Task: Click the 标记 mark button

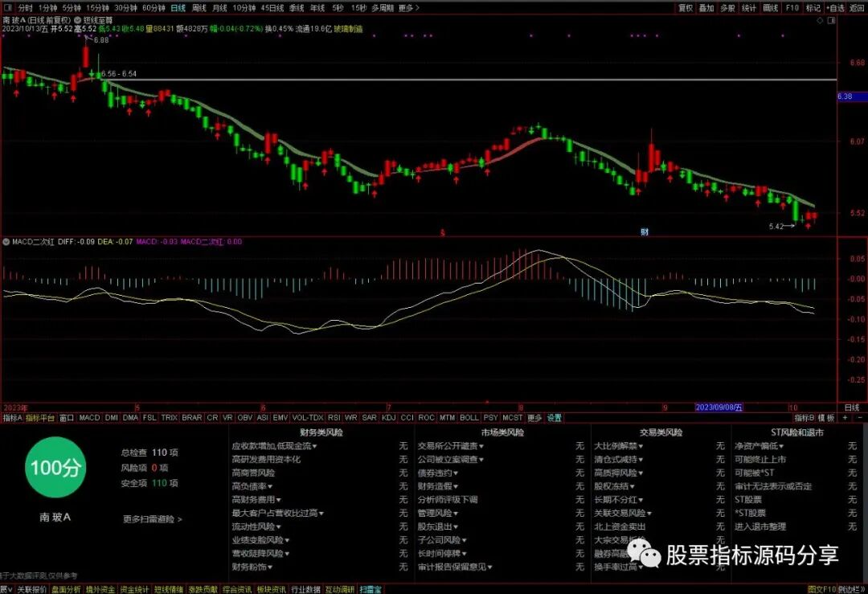Action: [813, 8]
